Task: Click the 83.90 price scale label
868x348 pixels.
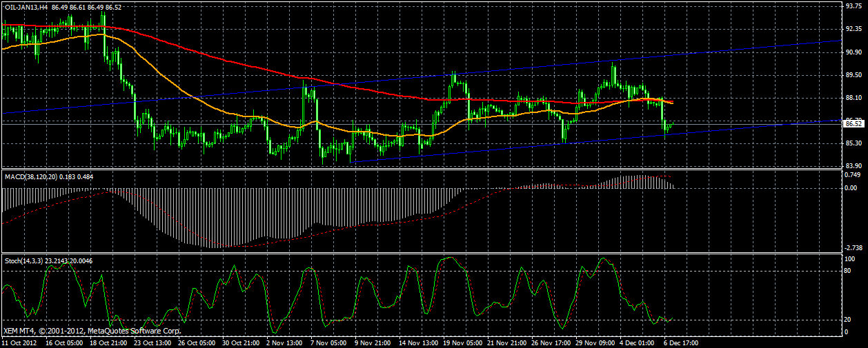Action: click(x=854, y=166)
